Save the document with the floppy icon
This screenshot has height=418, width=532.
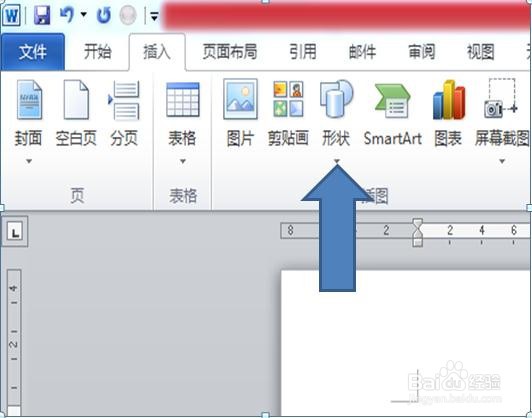click(42, 15)
